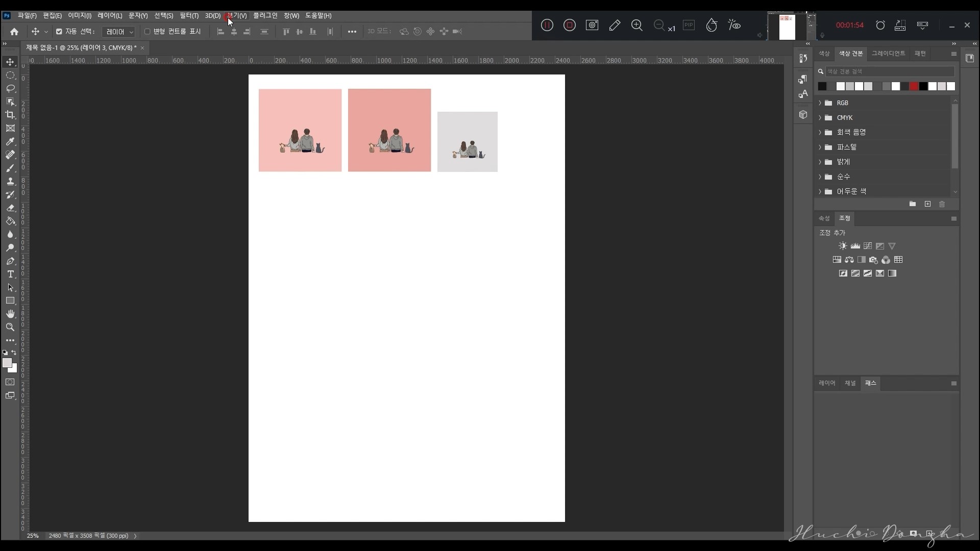Screen dimensions: 980x551
Task: Expand the 파스텔 swatch folder
Action: click(820, 147)
